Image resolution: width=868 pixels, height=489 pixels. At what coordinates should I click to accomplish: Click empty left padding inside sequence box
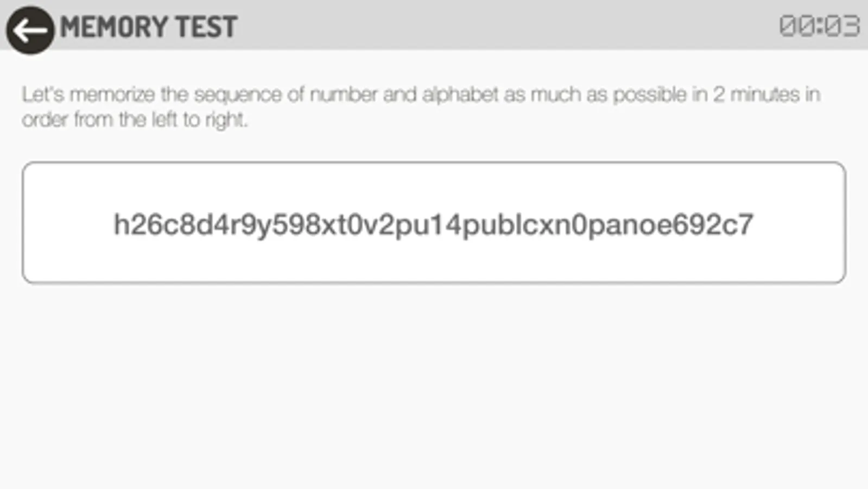65,223
